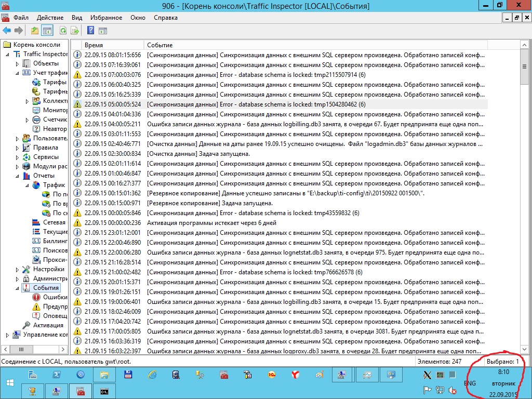Click the event list vertical scrollbar thumb
The width and height of the screenshot is (532, 399).
point(524,67)
